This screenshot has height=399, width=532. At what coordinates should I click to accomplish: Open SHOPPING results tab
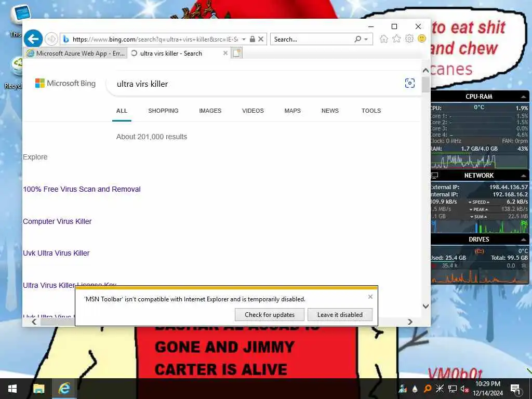[x=163, y=111]
